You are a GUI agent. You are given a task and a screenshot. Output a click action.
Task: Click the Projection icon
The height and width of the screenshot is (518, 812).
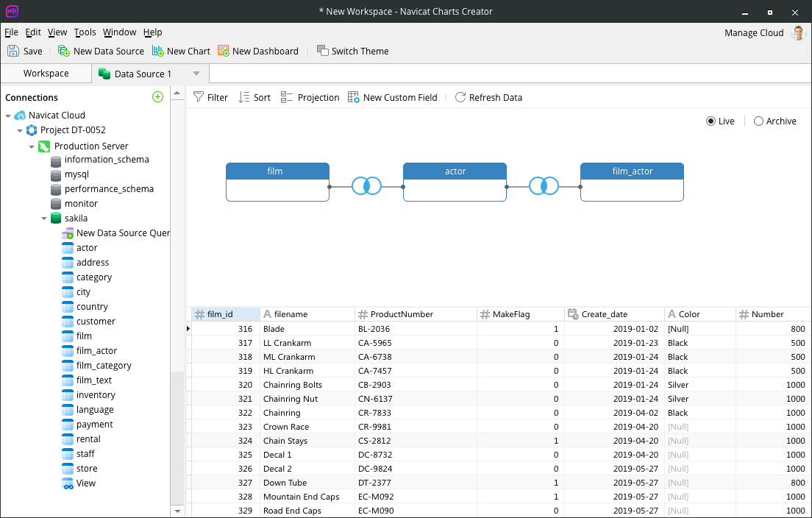pos(286,97)
